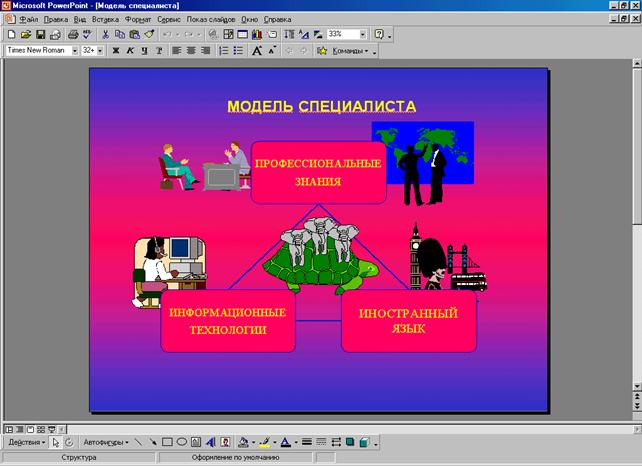Open the Сервис menu
The height and width of the screenshot is (466, 642).
point(169,19)
